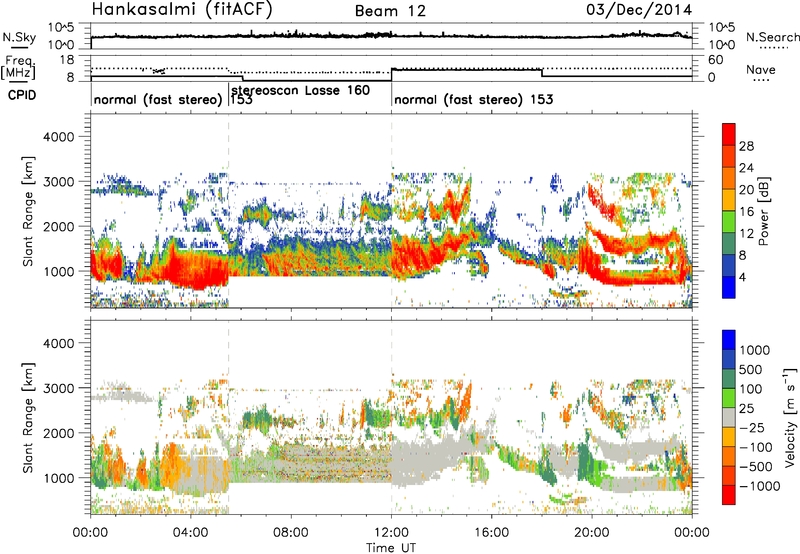Click the first 'normal (fast stereo)' CPID label
Viewport: 800px width, 554px height.
pos(159,100)
